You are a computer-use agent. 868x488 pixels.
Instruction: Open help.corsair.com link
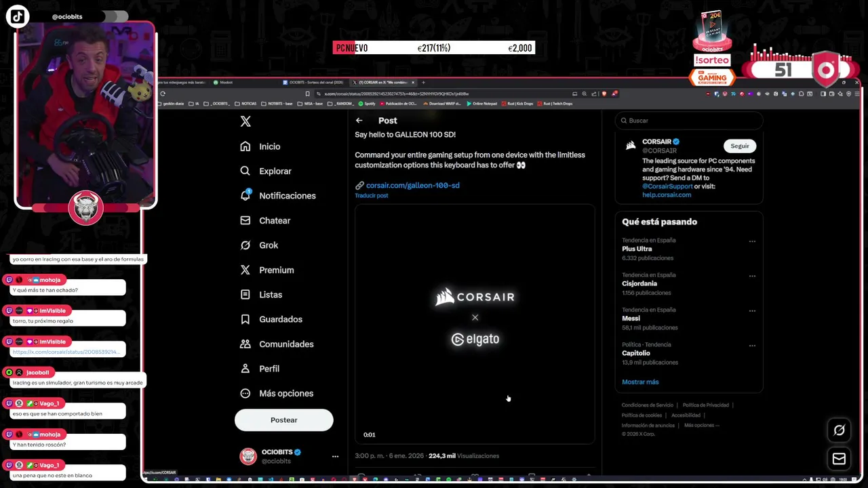[x=667, y=195]
